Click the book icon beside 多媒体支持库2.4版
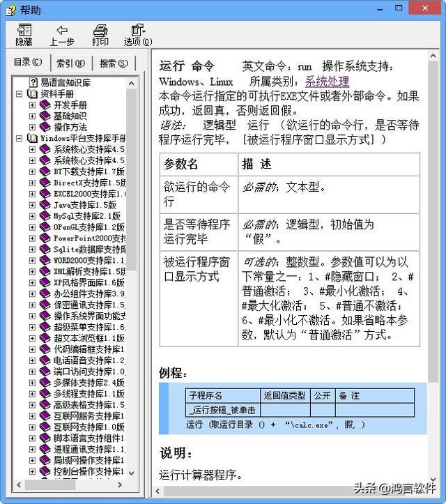The height and width of the screenshot is (504, 446). click(x=45, y=383)
